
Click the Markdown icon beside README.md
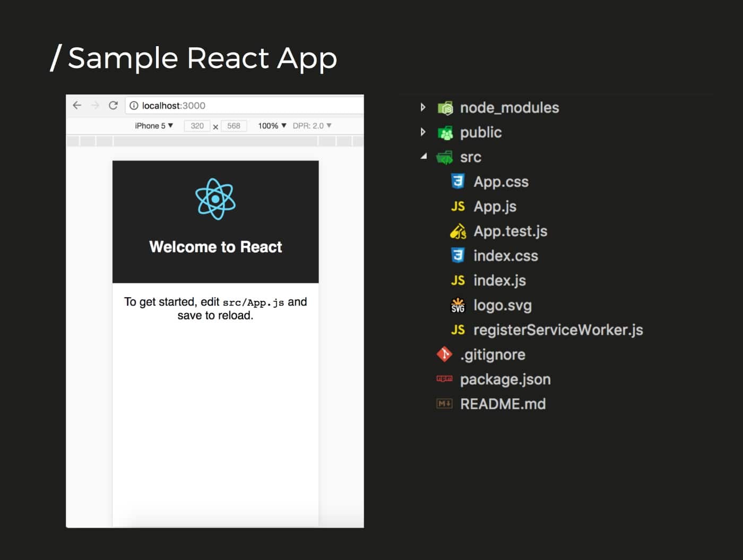[x=444, y=403]
